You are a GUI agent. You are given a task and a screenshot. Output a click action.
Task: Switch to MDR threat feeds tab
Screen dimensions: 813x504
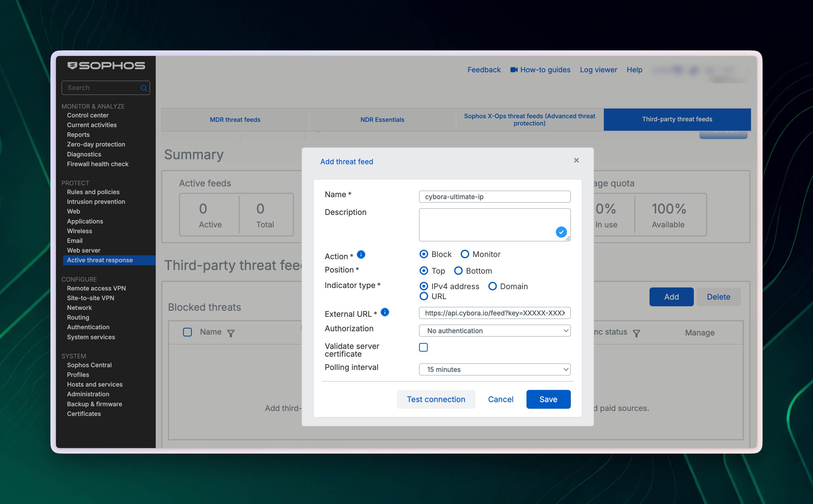(x=235, y=120)
